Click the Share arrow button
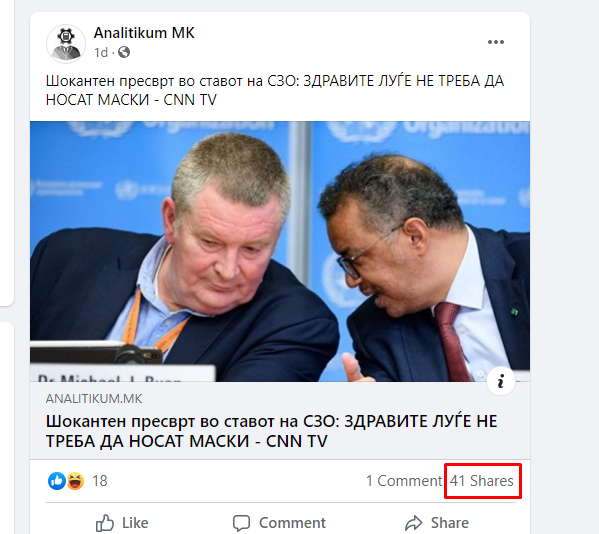Image resolution: width=599 pixels, height=534 pixels. 437,523
